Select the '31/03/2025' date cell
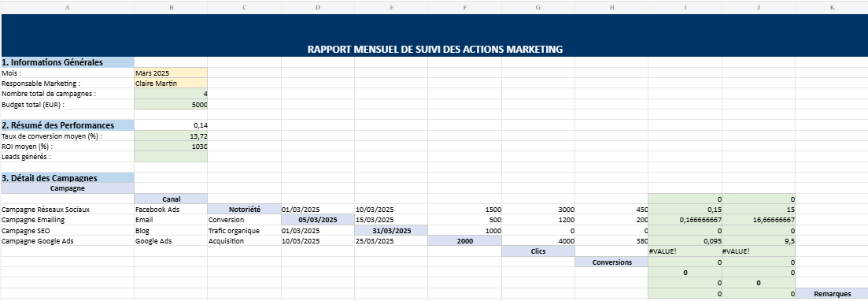868x301 pixels. pos(391,231)
